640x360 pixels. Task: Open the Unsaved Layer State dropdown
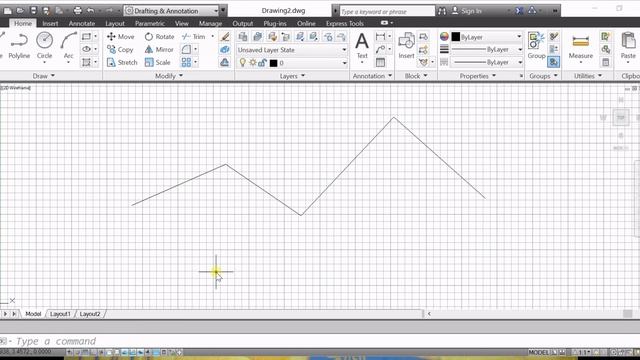pos(292,50)
